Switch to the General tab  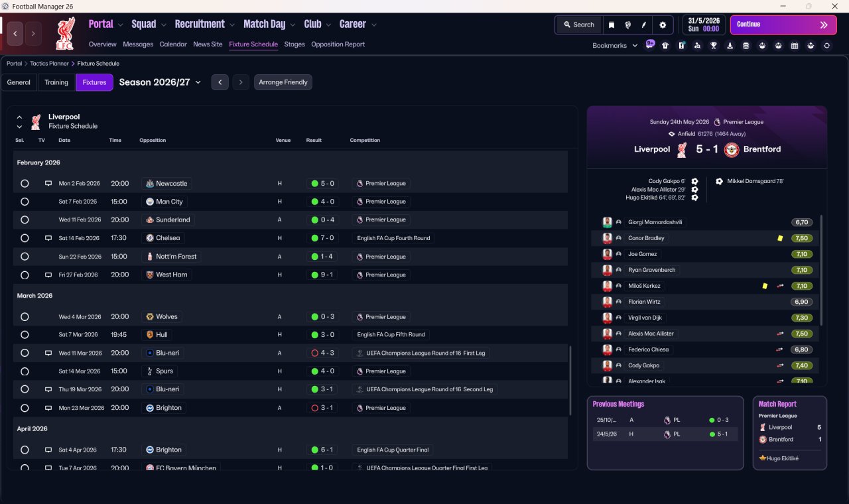[x=19, y=82]
